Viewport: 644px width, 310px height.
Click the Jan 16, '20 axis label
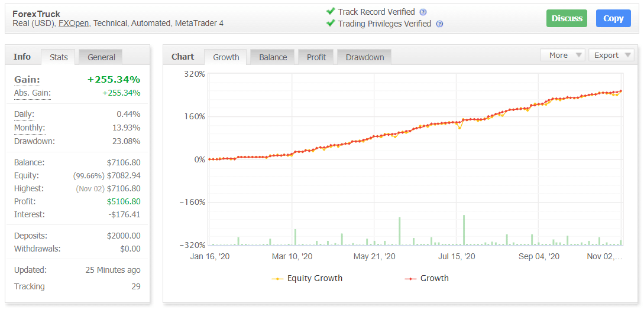pos(210,257)
